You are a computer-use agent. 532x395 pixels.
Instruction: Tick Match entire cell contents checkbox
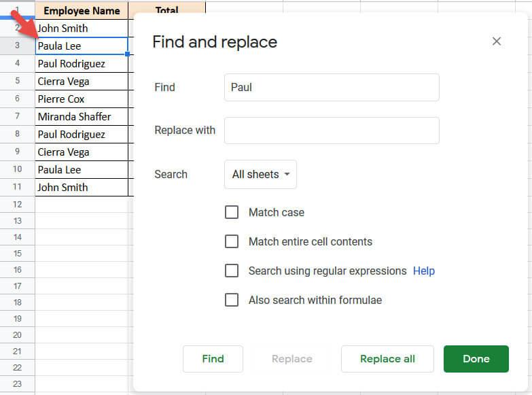pyautogui.click(x=232, y=241)
